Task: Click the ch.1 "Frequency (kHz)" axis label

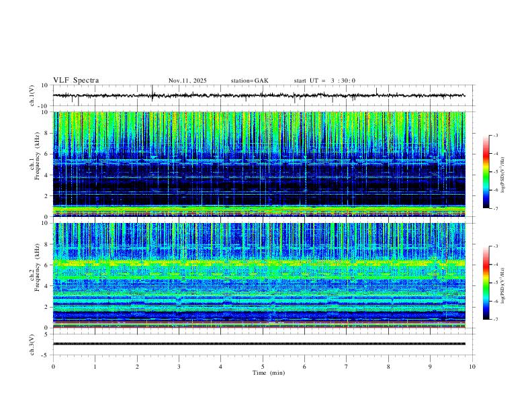Action: click(x=38, y=156)
